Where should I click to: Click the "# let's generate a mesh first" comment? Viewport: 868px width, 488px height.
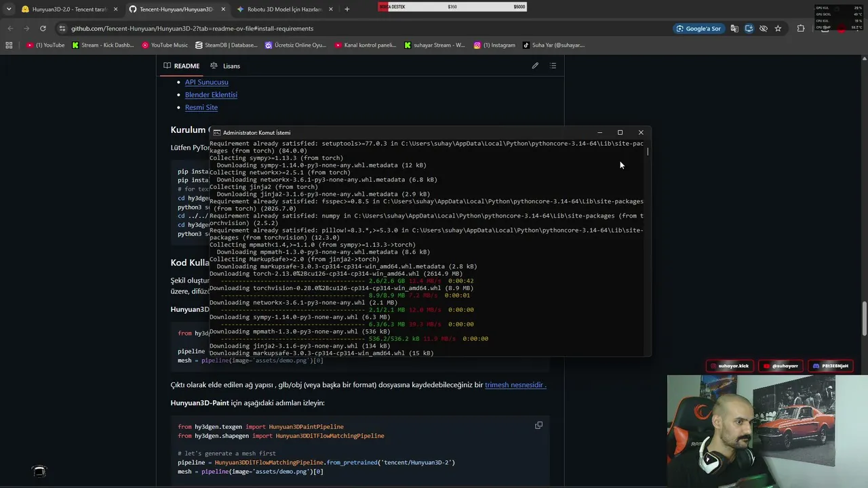click(x=227, y=453)
